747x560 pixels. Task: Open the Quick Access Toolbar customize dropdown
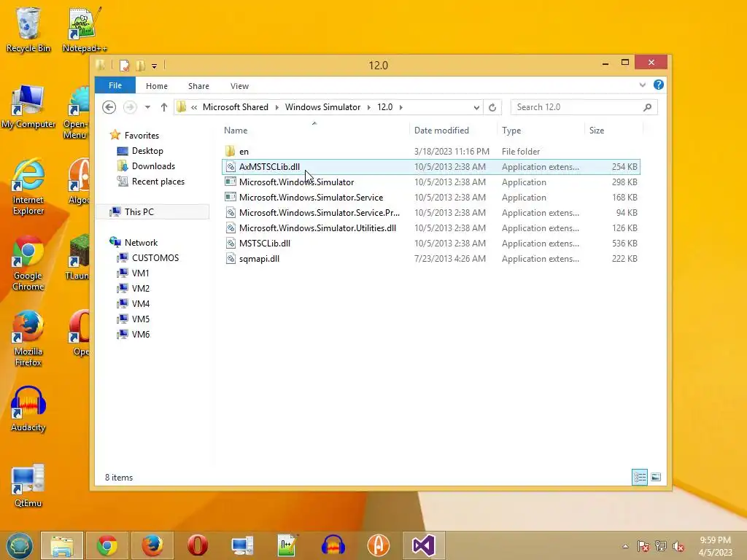[x=155, y=66]
